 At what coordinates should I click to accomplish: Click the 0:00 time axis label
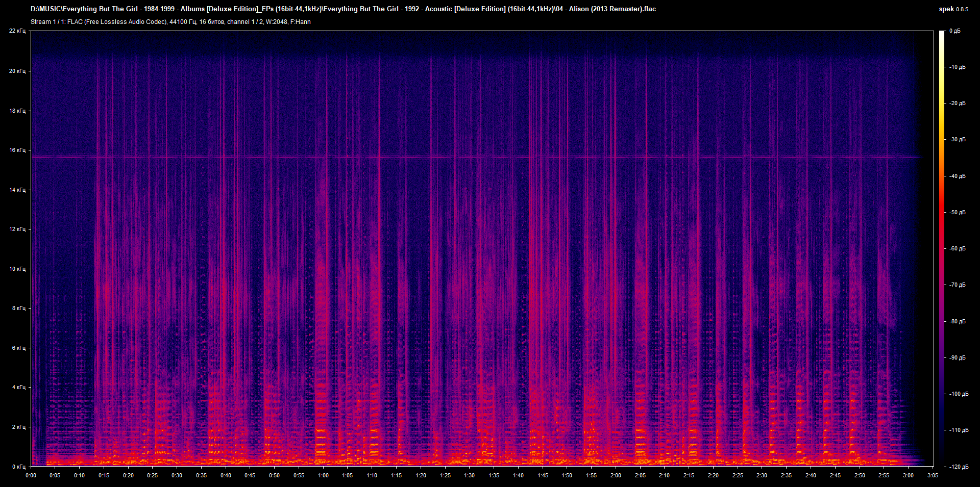click(31, 475)
